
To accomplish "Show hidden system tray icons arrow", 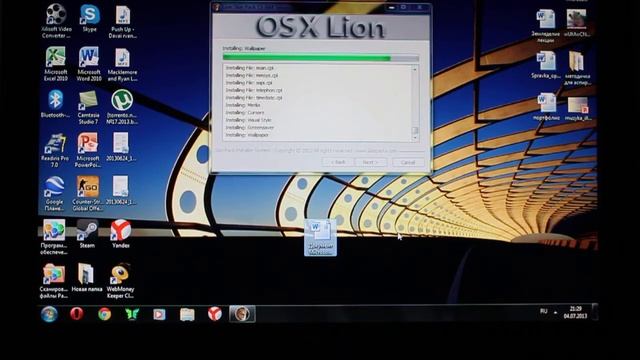I will click(555, 313).
